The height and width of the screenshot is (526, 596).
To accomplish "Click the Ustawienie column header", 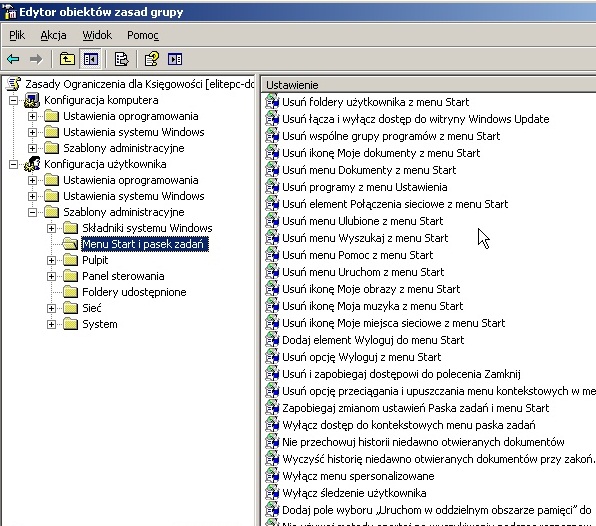I will pyautogui.click(x=428, y=85).
